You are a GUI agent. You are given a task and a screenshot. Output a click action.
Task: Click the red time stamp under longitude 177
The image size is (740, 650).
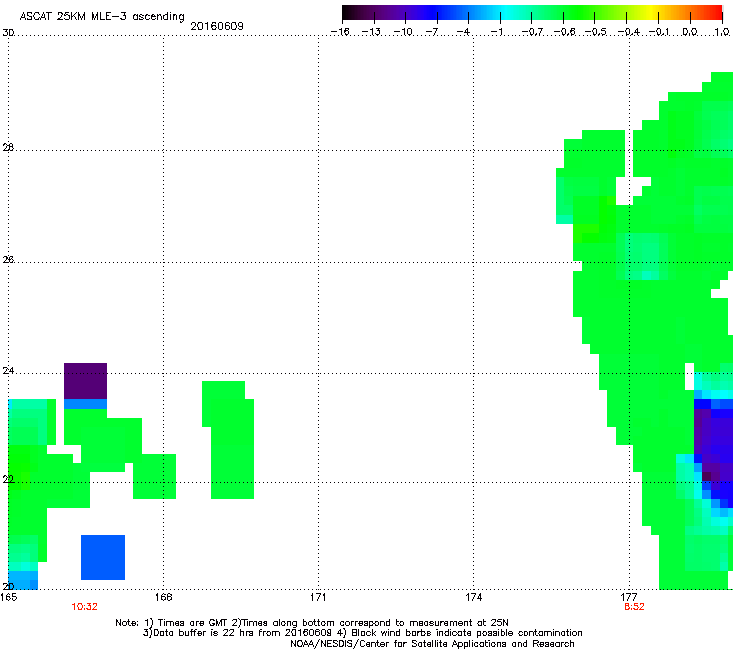tap(634, 607)
